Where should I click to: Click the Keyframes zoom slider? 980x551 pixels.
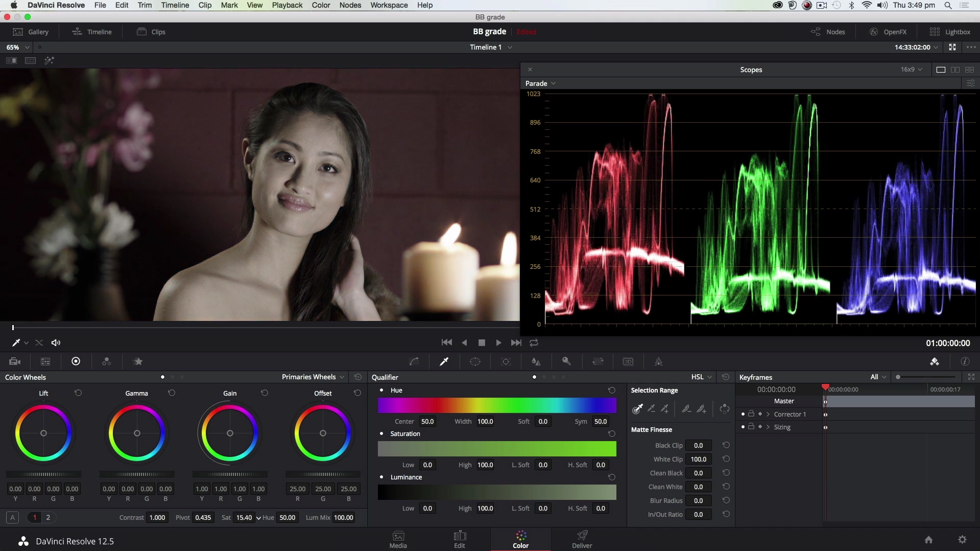[x=925, y=377]
